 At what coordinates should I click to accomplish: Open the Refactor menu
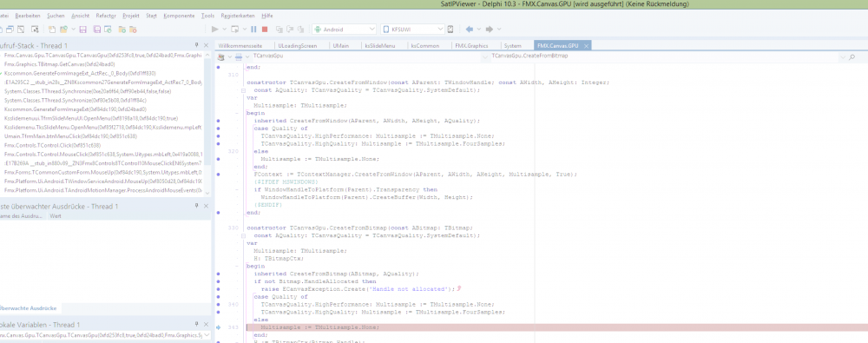point(106,16)
